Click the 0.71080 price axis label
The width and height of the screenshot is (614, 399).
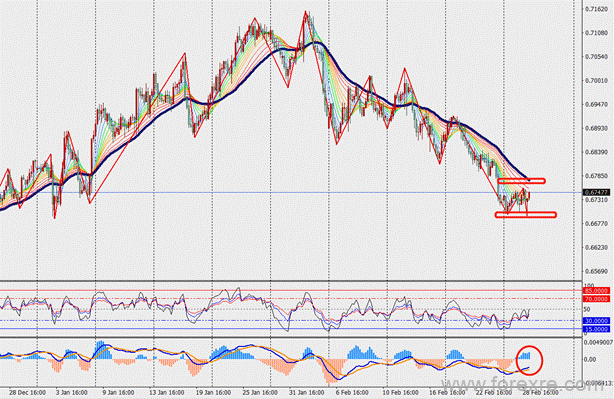coord(596,33)
